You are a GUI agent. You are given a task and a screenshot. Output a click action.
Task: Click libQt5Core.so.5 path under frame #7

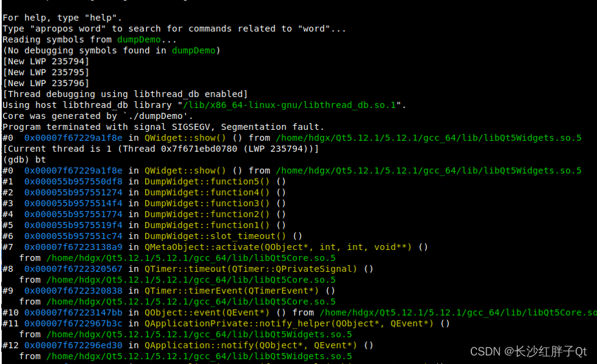coord(191,258)
